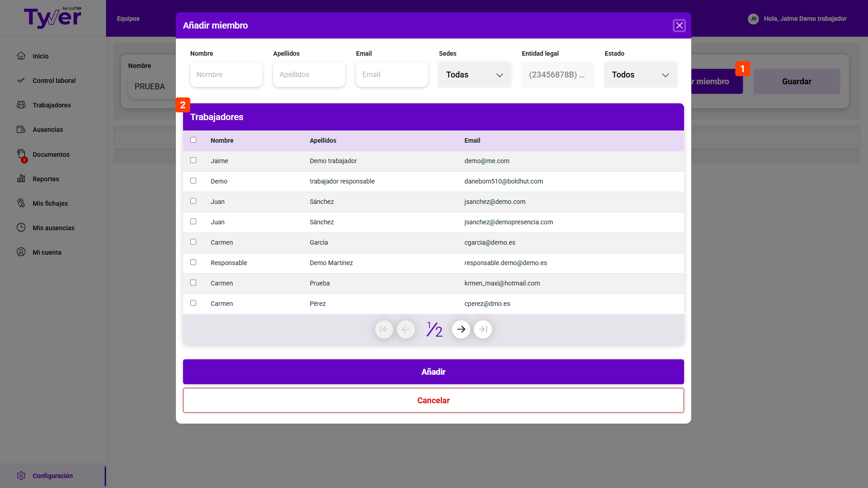Open Configuración gear icon
The height and width of the screenshot is (488, 868).
21,476
